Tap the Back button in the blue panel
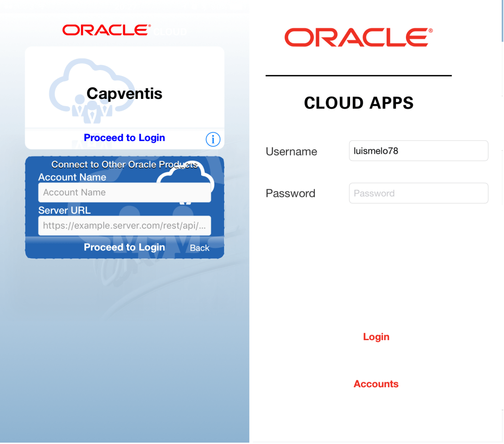Image resolution: width=504 pixels, height=444 pixels. pyautogui.click(x=199, y=248)
